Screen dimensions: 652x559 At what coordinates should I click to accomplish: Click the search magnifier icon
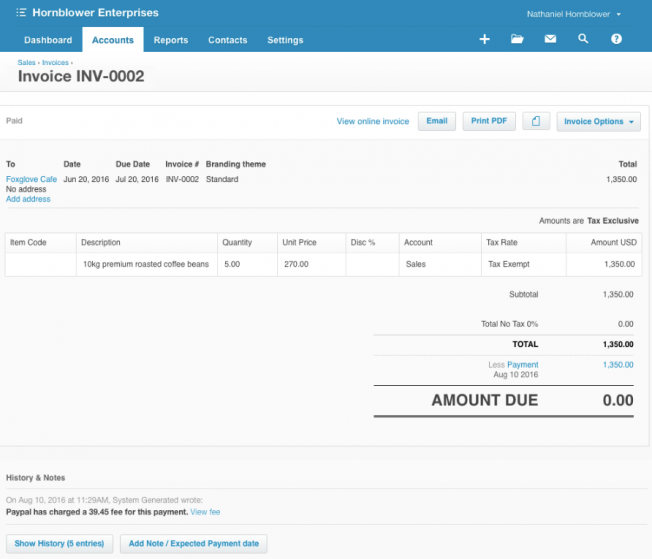pos(583,39)
